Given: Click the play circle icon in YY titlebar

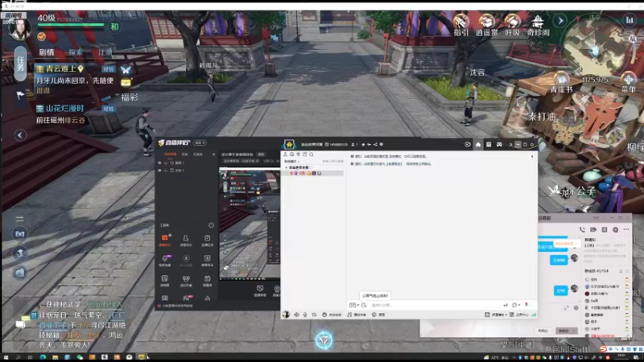Looking at the screenshot, I should [x=468, y=145].
